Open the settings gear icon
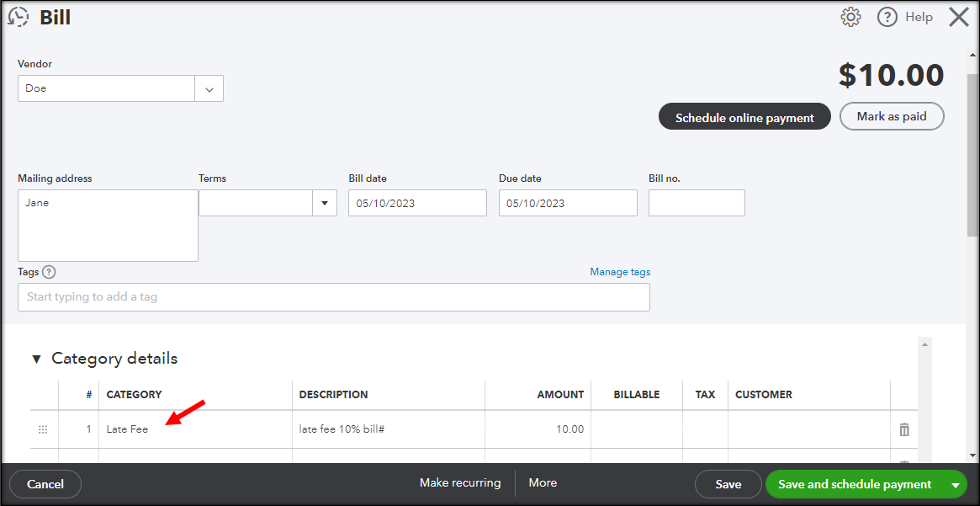980x506 pixels. [x=851, y=17]
